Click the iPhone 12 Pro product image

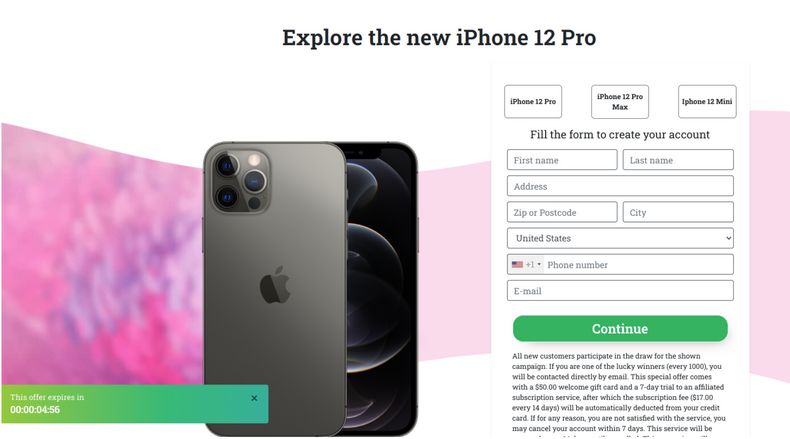pyautogui.click(x=310, y=289)
